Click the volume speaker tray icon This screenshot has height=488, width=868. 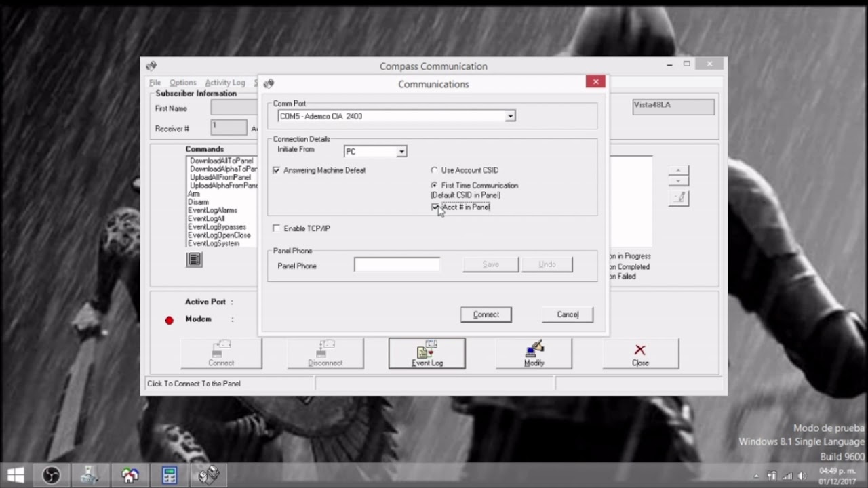[x=802, y=476]
